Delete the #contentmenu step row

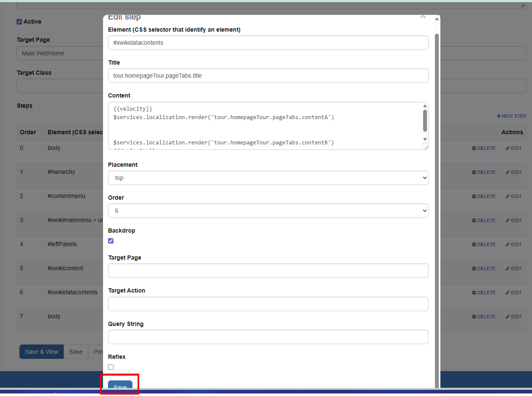pyautogui.click(x=483, y=196)
